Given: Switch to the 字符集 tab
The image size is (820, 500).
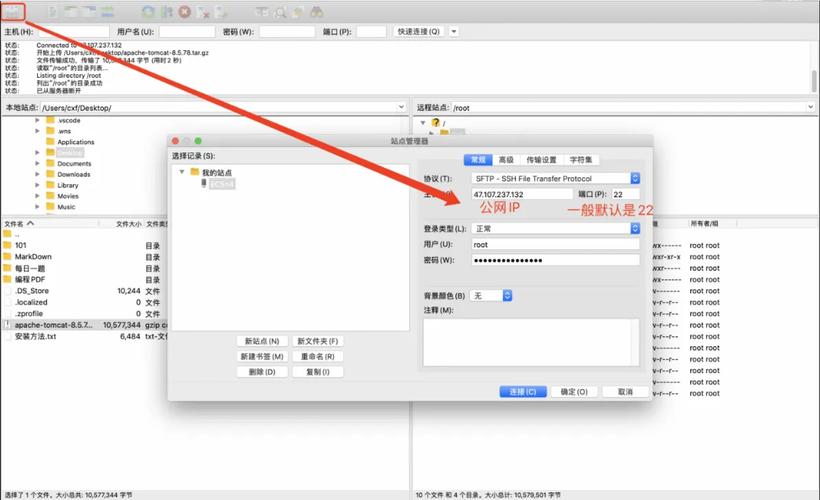Looking at the screenshot, I should [581, 160].
